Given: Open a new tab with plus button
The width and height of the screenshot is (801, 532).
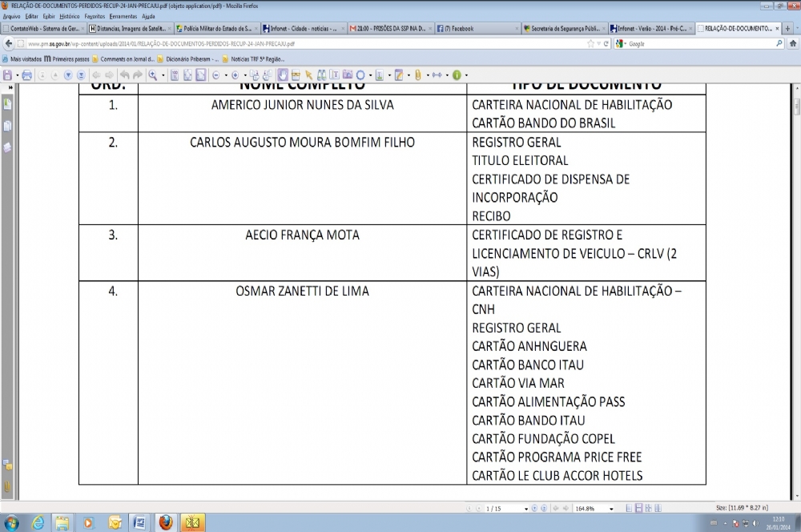Looking at the screenshot, I should pos(787,28).
